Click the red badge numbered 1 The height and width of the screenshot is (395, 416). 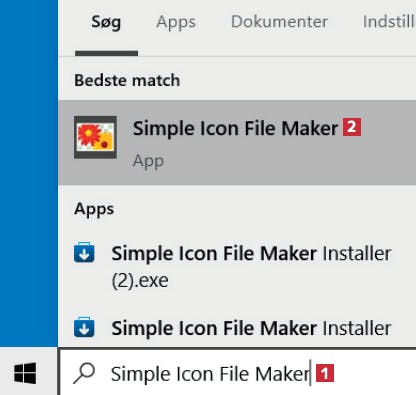[325, 373]
